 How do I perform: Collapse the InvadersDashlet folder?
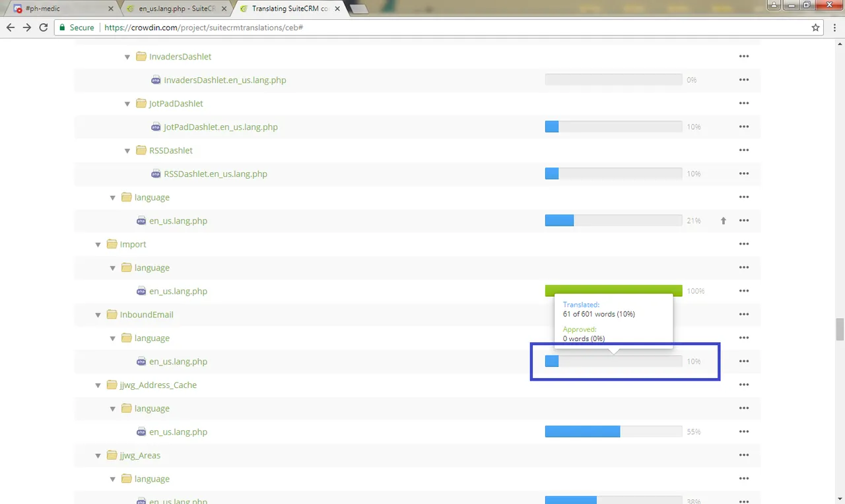pyautogui.click(x=127, y=57)
